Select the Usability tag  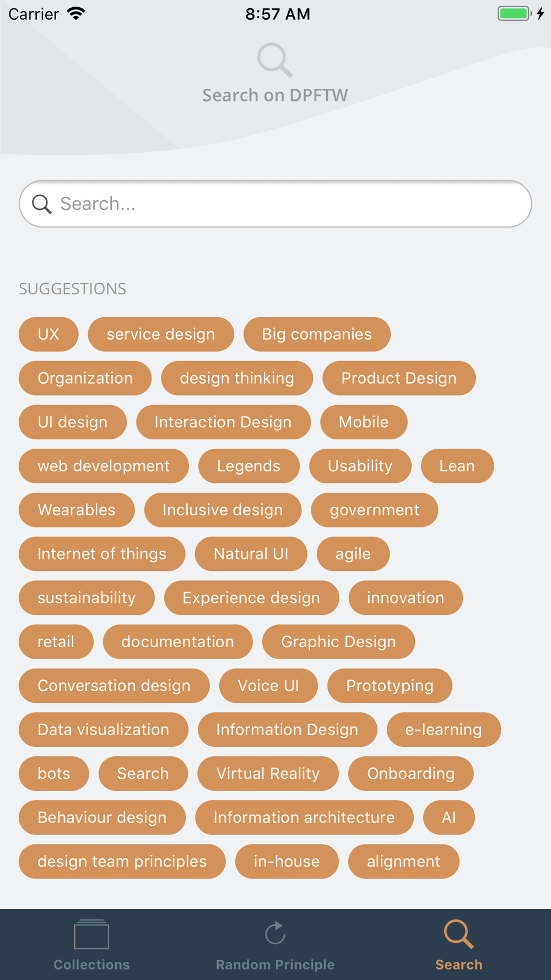pos(360,466)
